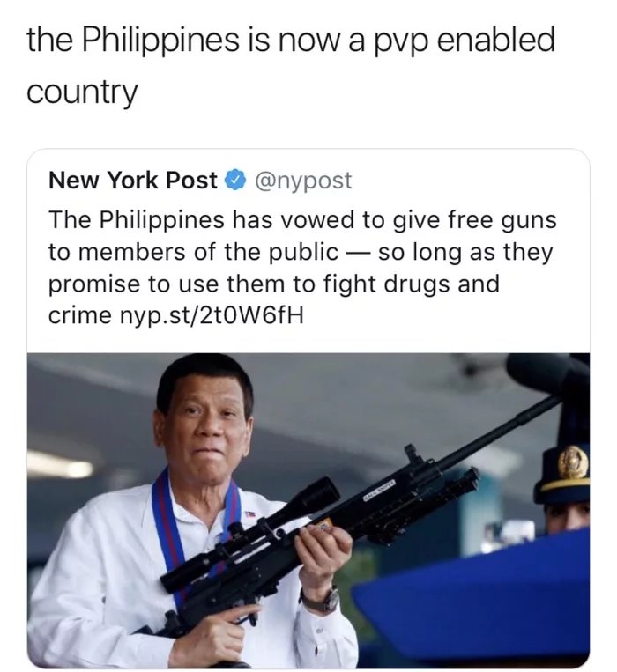The width and height of the screenshot is (617, 672).
Task: Select the 'pvp enabled' headline text
Action: [x=465, y=41]
